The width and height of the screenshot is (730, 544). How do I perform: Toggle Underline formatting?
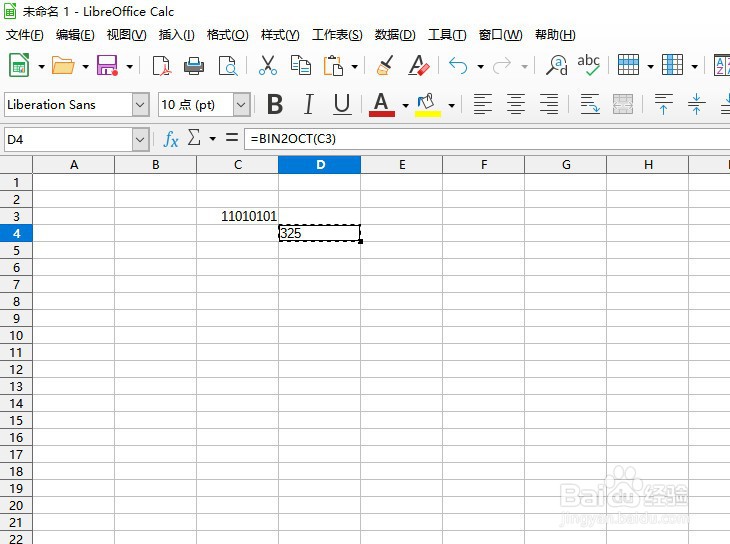coord(342,104)
